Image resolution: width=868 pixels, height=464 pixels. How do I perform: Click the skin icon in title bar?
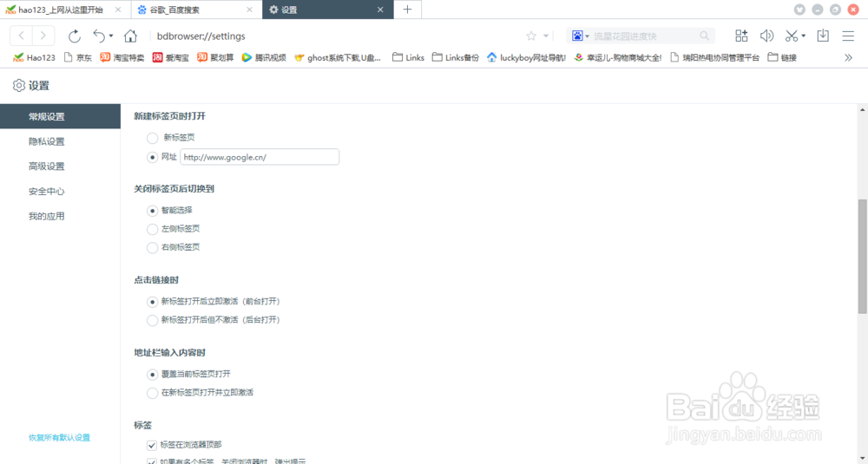click(799, 10)
